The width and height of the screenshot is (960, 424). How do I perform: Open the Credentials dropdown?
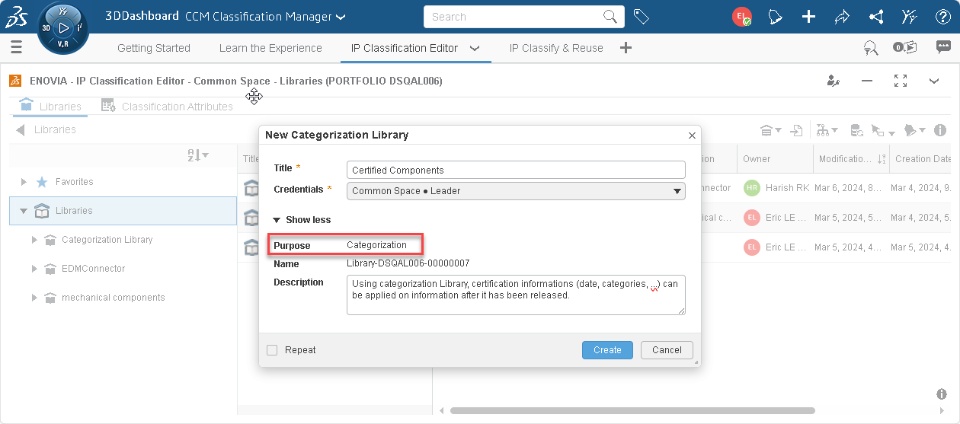point(516,191)
